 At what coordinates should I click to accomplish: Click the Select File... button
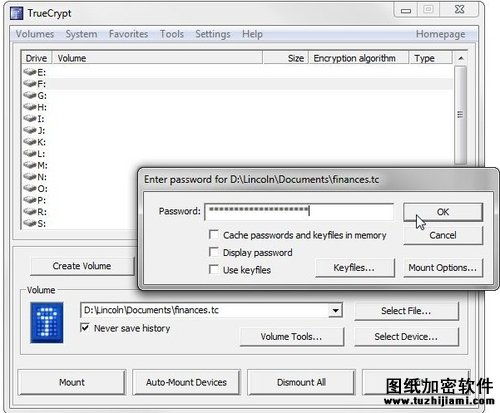tap(406, 311)
